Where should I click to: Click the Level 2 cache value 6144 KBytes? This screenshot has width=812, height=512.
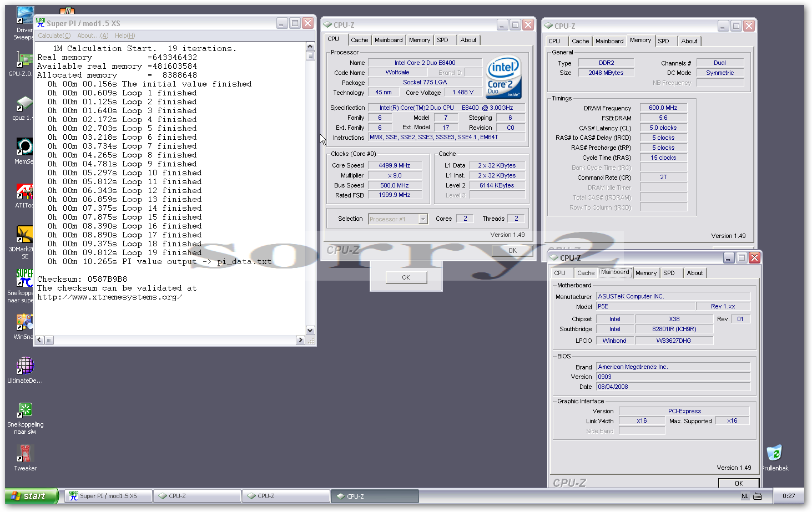point(497,185)
